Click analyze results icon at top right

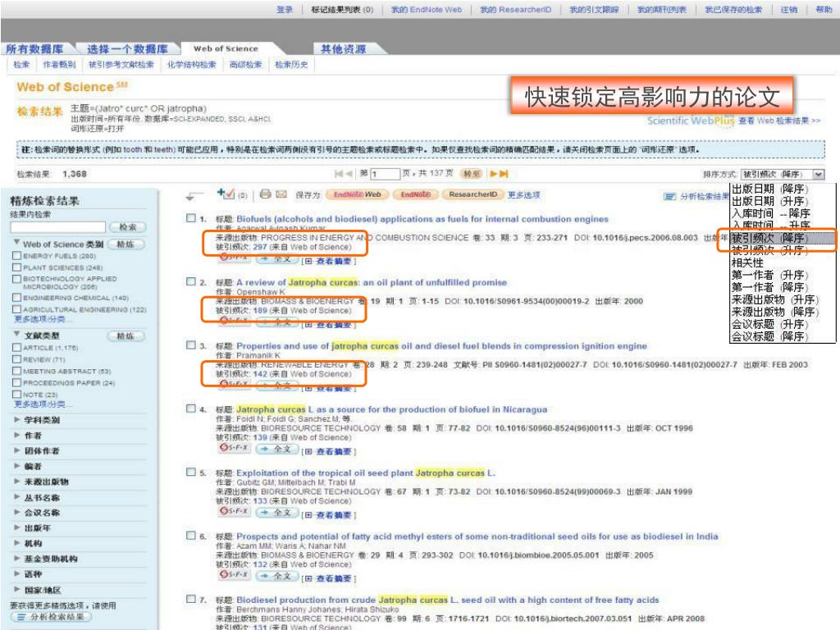click(x=669, y=197)
